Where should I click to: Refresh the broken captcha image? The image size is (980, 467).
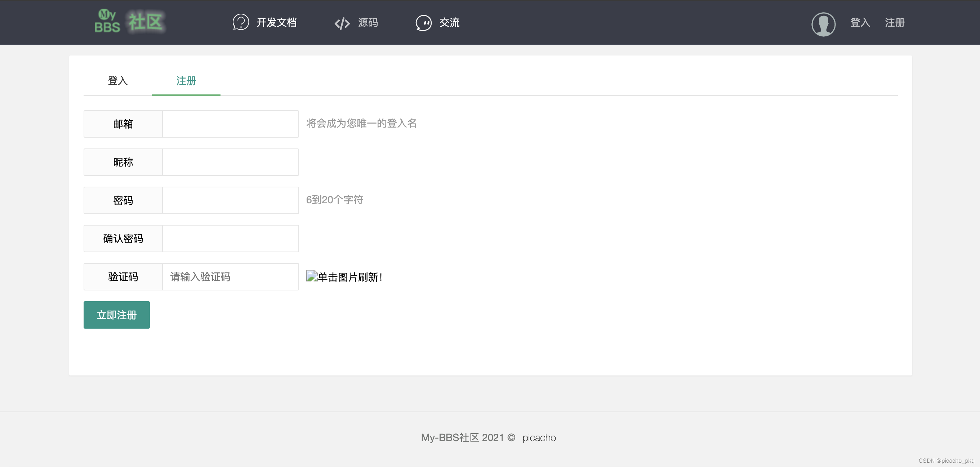point(312,276)
